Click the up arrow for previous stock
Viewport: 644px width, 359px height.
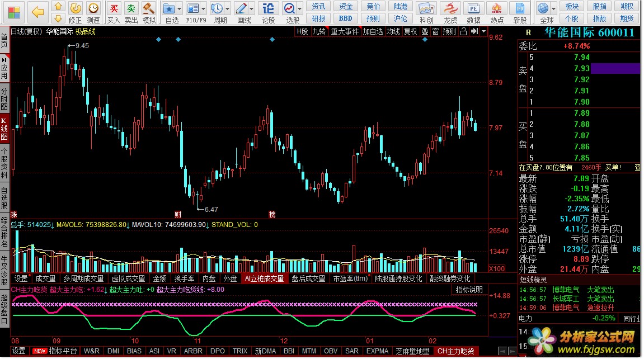tap(58, 6)
